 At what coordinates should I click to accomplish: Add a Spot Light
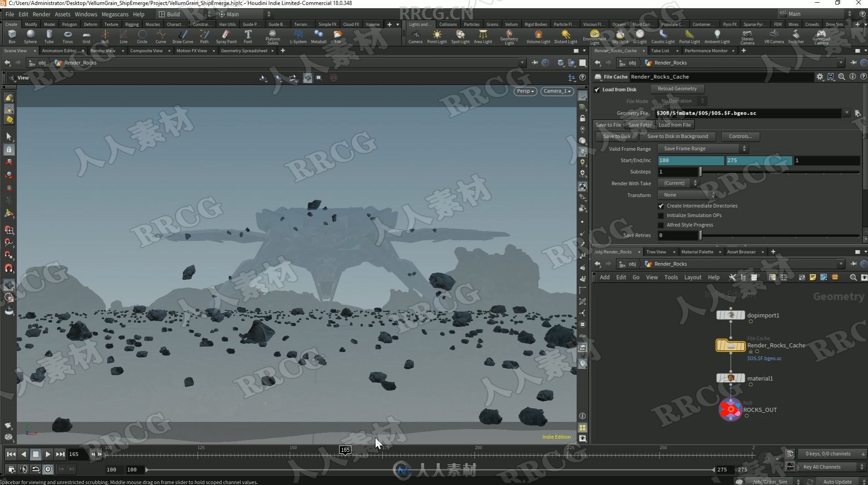tap(460, 36)
